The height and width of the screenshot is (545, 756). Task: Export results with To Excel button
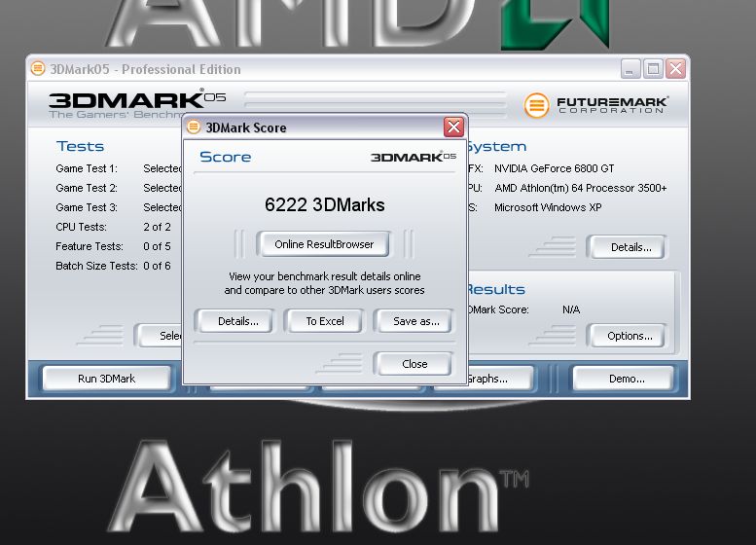click(325, 321)
